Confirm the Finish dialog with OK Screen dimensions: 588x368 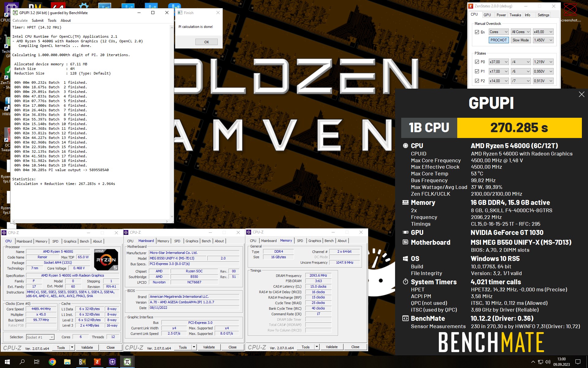(206, 42)
